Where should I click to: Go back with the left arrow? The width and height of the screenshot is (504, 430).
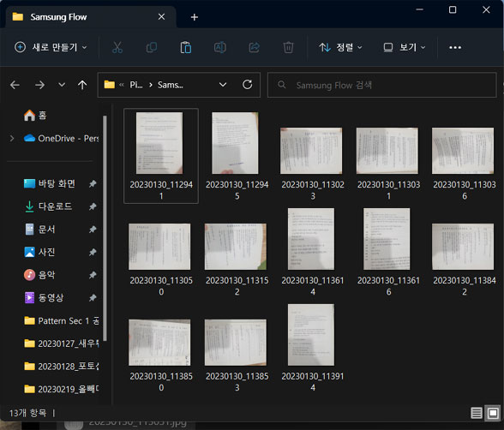pos(15,85)
